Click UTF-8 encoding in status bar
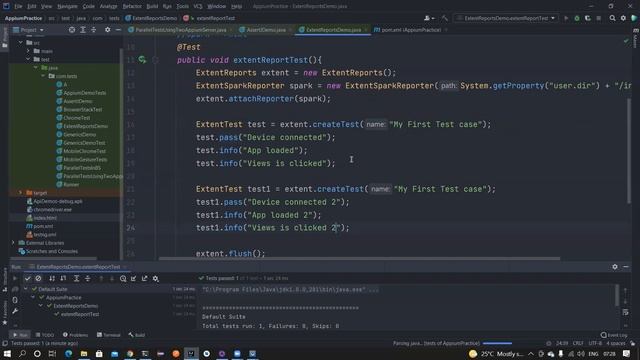 595,343
